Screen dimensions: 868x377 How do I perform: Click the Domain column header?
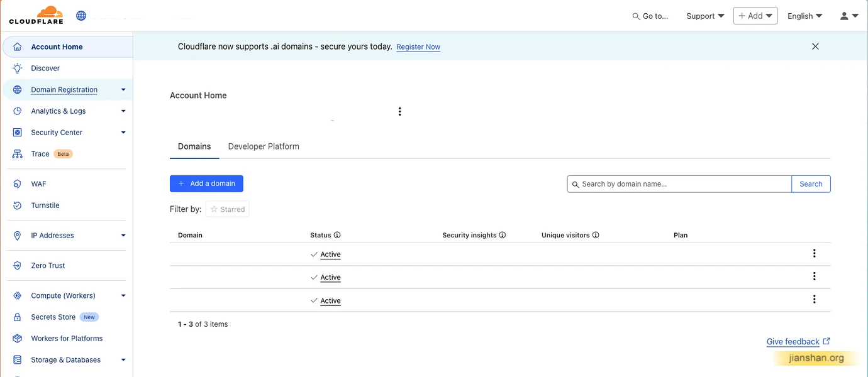coord(190,235)
